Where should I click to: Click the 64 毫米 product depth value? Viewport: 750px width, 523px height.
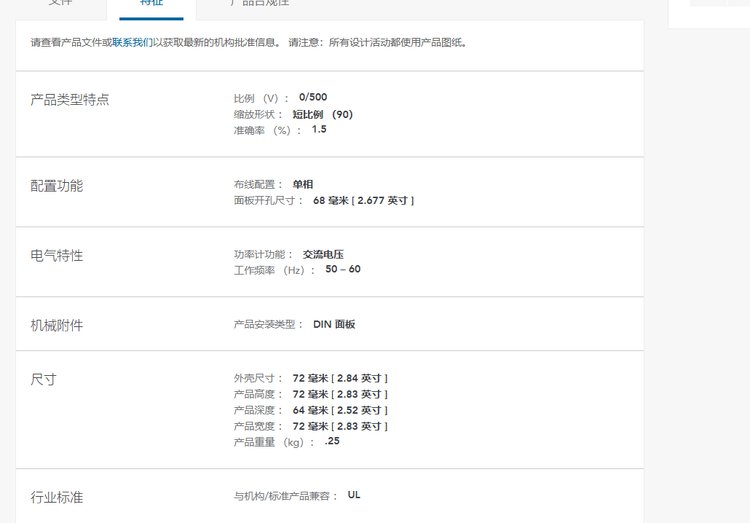(x=340, y=410)
